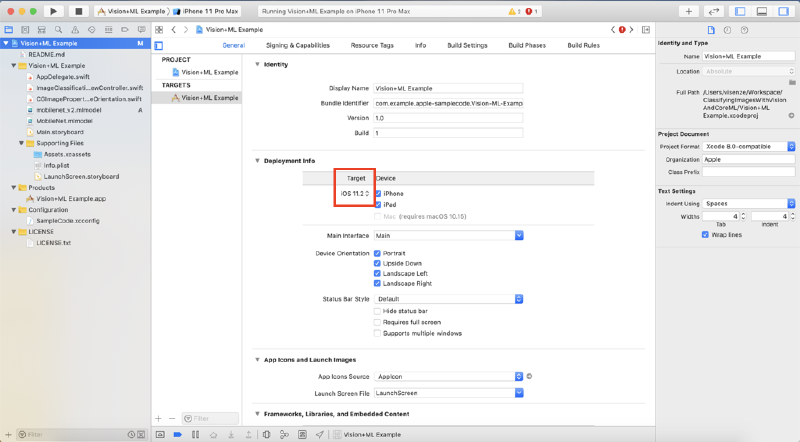This screenshot has height=442, width=800.
Task: Open the Issue navigator warning icon
Action: click(75, 30)
